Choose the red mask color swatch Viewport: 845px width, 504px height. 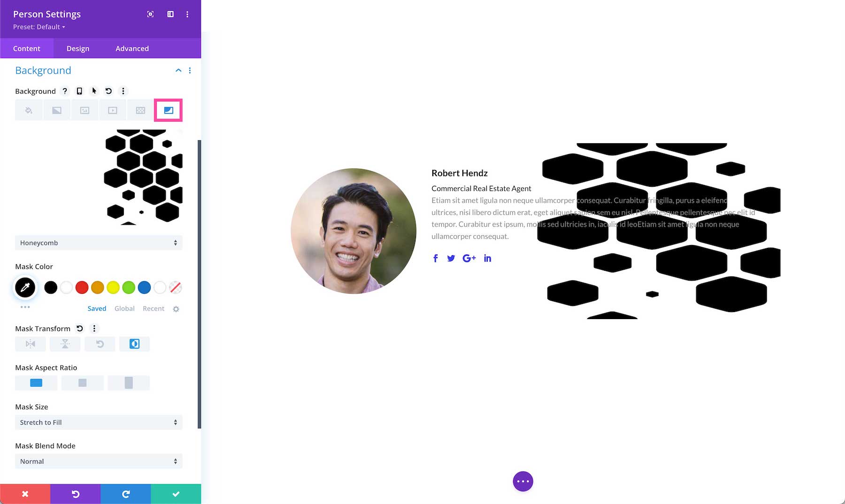82,287
